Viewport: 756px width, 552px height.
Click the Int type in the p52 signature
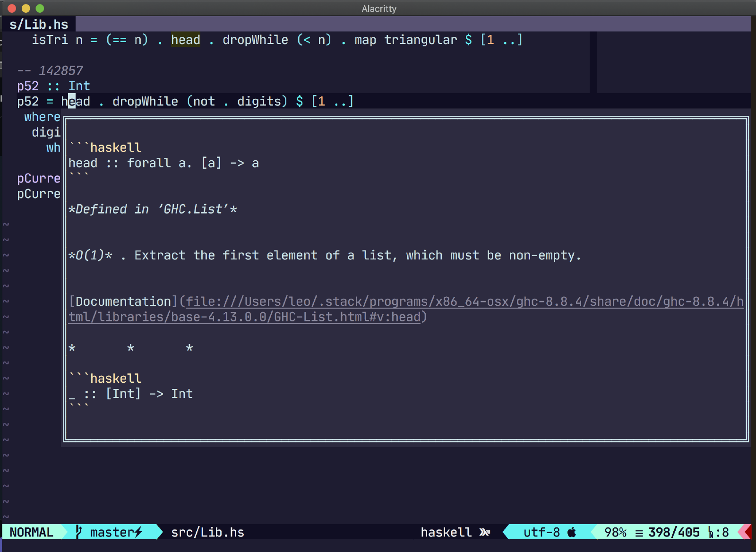[x=79, y=86]
